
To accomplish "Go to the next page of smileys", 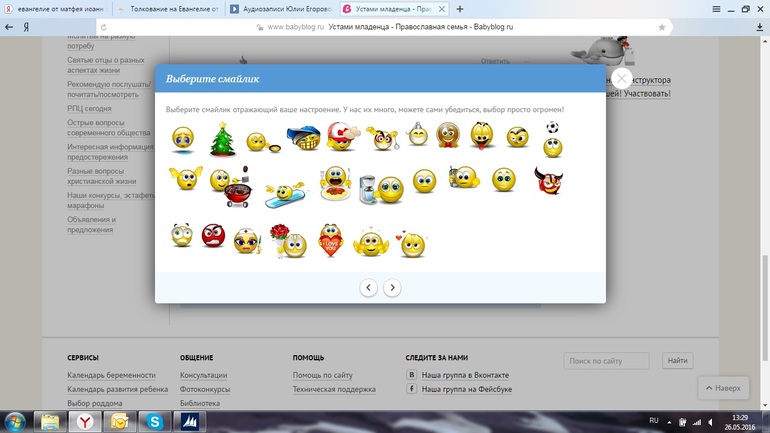I will click(x=392, y=288).
